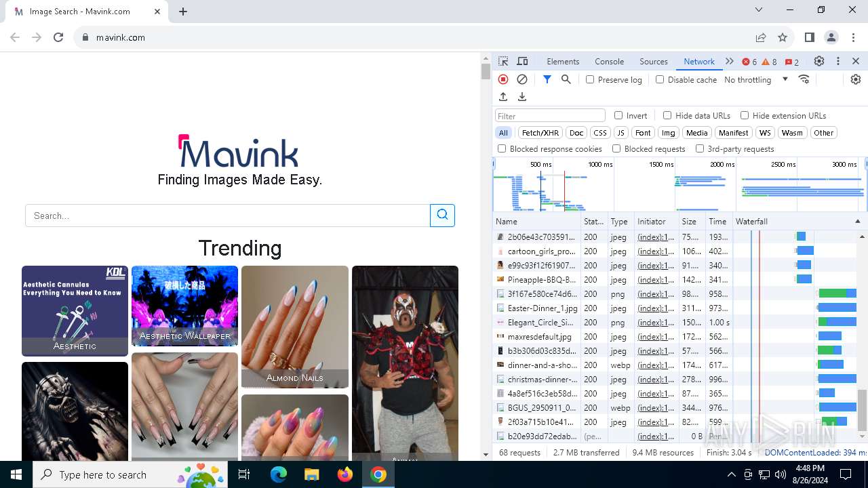868x488 pixels.
Task: Click the network Filter text field
Action: (550, 116)
